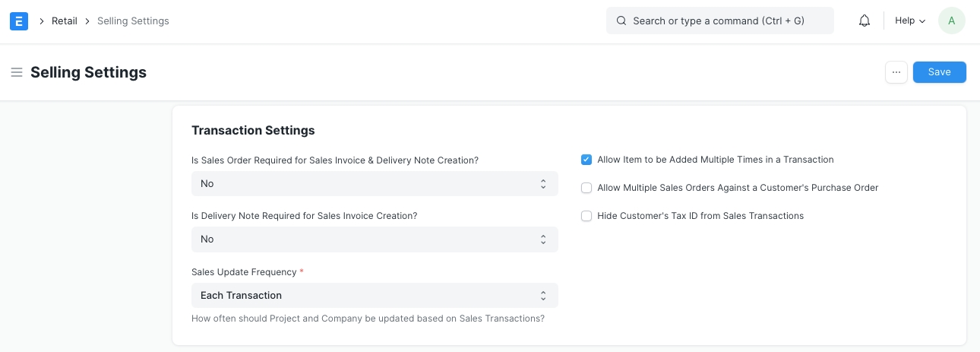Click the breadcrumb chevron before Retail
Image resolution: width=980 pixels, height=352 pixels.
41,21
